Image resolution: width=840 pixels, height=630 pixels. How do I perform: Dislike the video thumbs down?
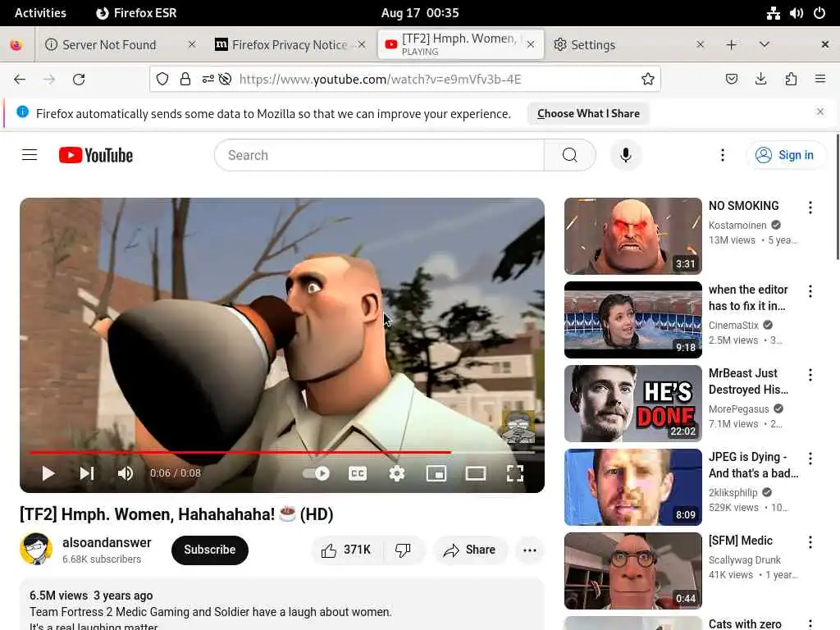pos(403,550)
